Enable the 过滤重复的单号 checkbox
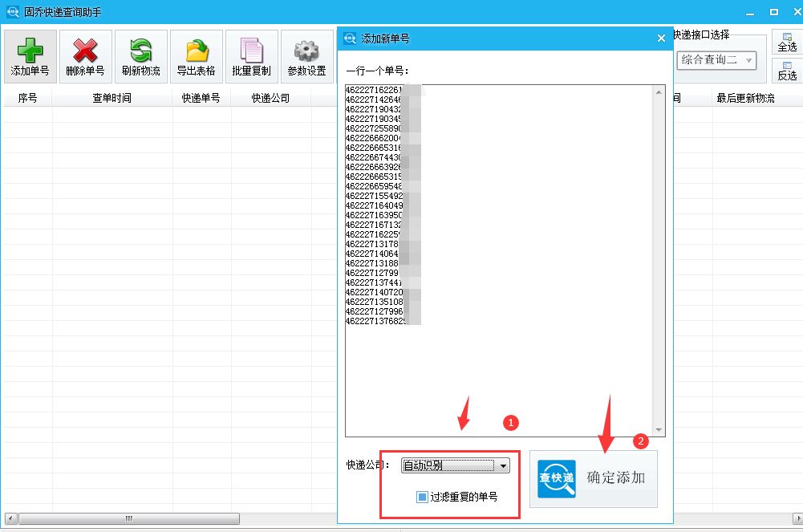The height and width of the screenshot is (532, 803). 420,497
